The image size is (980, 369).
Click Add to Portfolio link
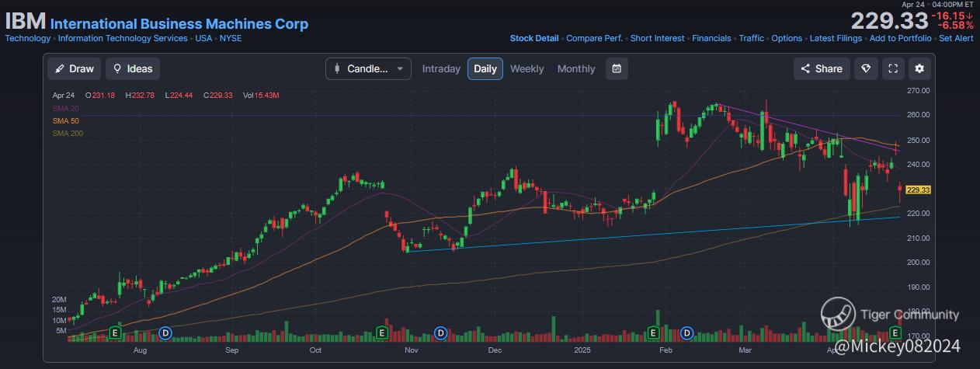pos(900,38)
